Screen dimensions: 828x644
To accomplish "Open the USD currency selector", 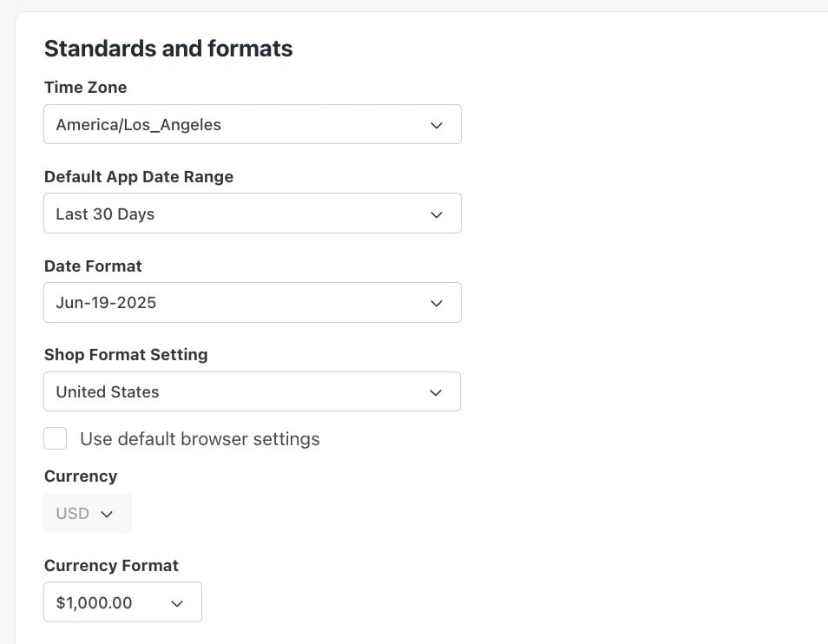I will (x=88, y=513).
